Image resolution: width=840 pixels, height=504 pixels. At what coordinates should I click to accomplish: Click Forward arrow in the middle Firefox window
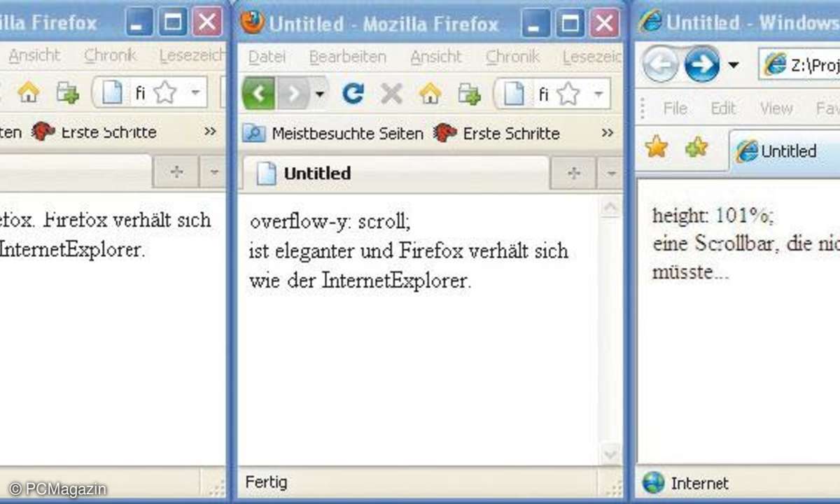pyautogui.click(x=293, y=93)
